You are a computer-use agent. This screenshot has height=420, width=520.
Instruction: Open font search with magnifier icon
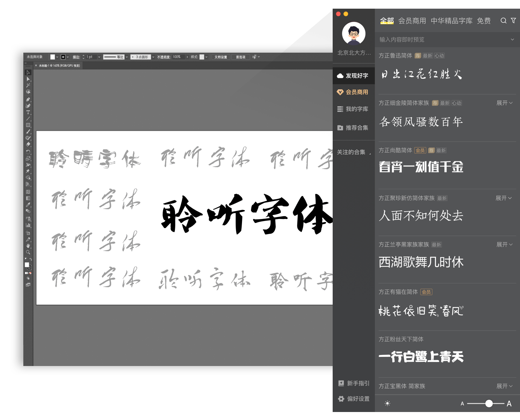[503, 21]
